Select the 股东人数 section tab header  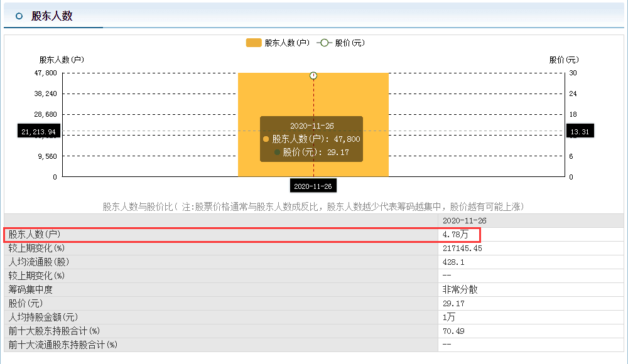[51, 16]
